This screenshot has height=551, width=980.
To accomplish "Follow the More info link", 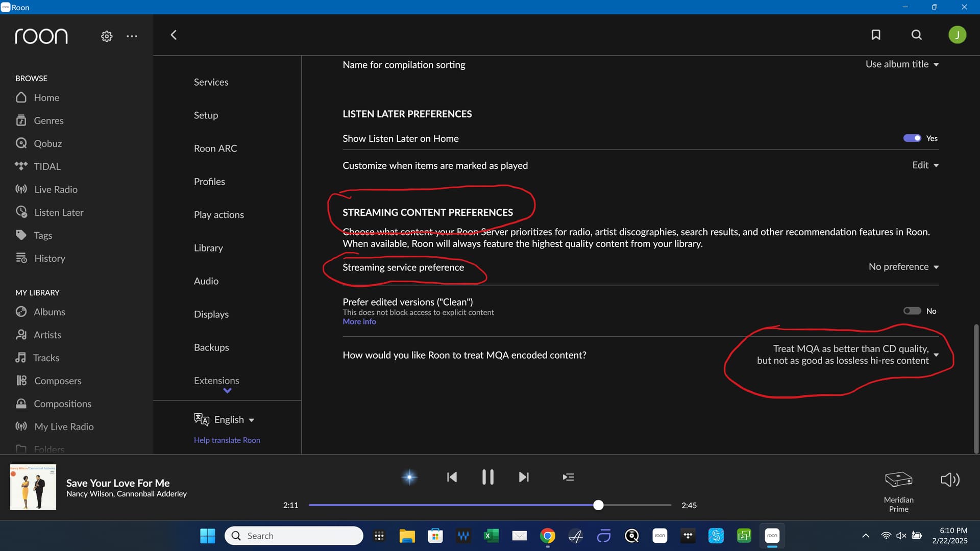I will pyautogui.click(x=359, y=321).
